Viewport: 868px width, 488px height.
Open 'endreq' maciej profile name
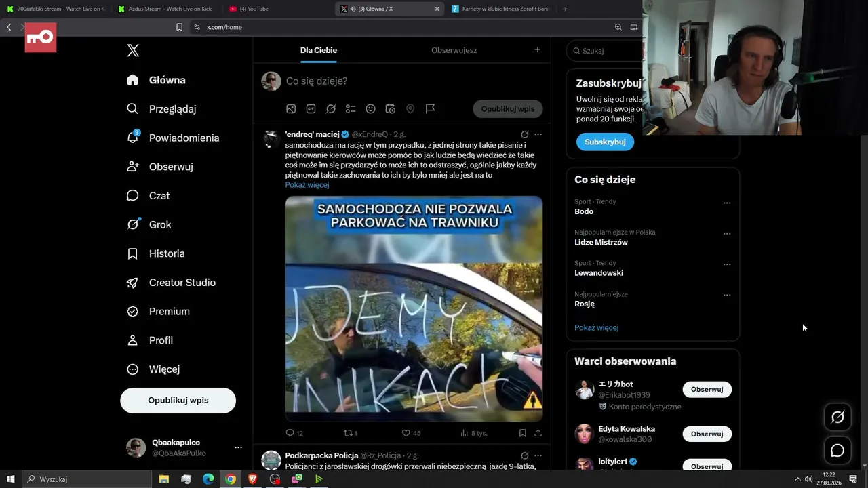coord(312,134)
